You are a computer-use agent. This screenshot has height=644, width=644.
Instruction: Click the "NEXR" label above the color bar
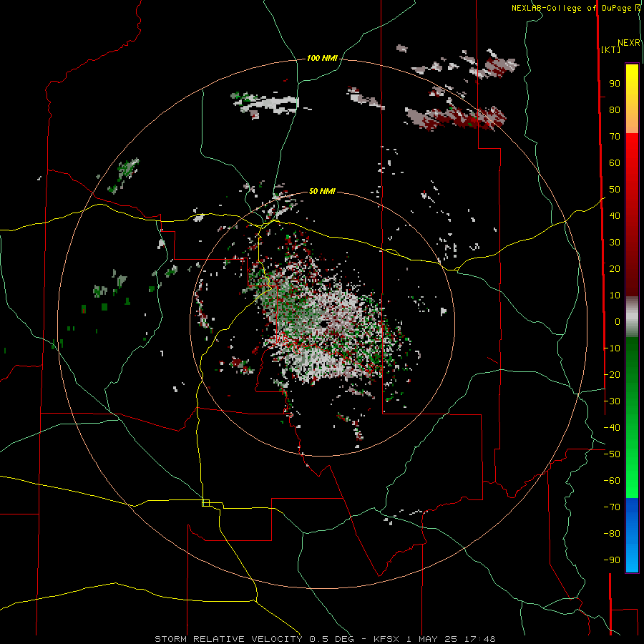[x=629, y=43]
